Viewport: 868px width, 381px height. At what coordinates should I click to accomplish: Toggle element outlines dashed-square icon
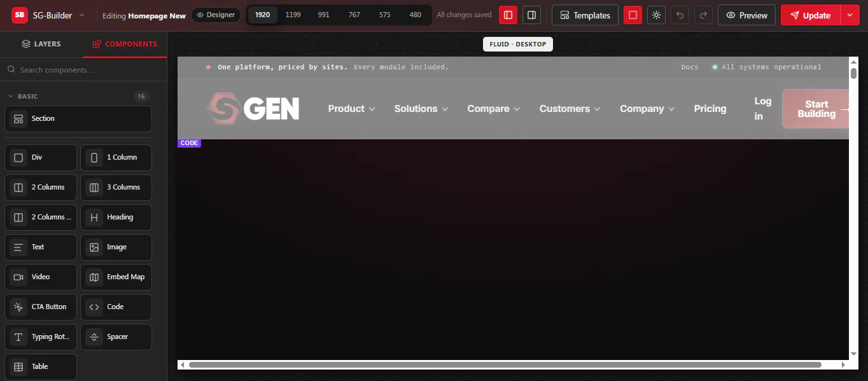tap(633, 15)
